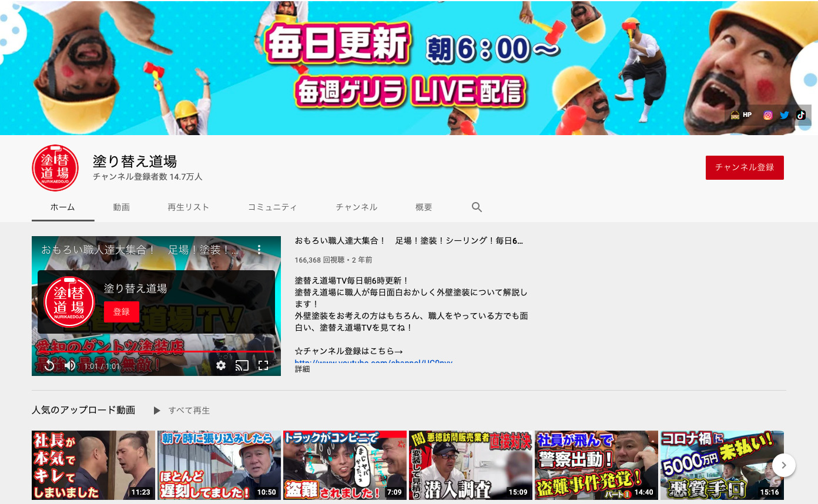Open the 概要 tab
The height and width of the screenshot is (504, 818).
click(x=424, y=207)
